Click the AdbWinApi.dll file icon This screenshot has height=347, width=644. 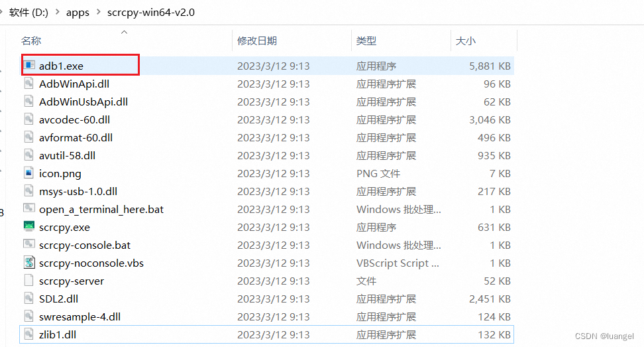pyautogui.click(x=28, y=84)
